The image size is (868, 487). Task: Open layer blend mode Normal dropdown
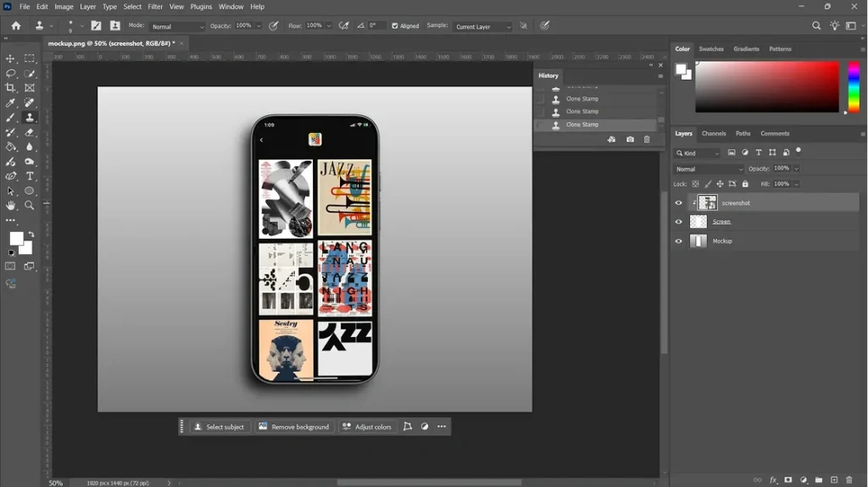(x=709, y=169)
